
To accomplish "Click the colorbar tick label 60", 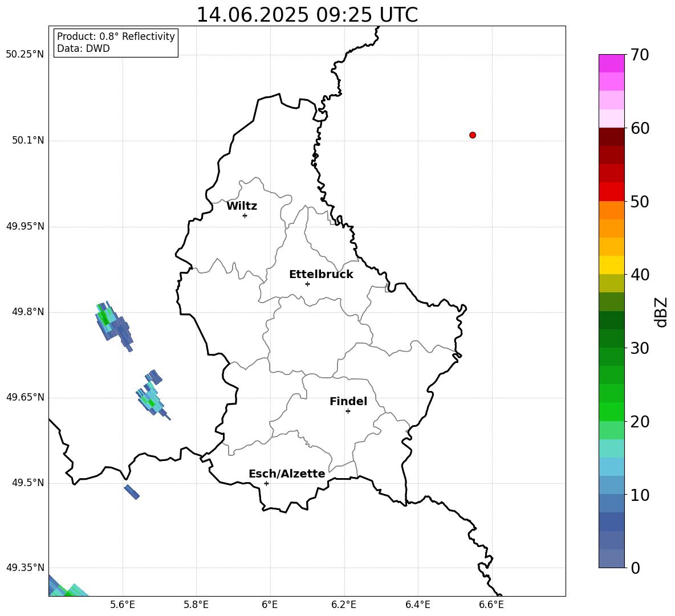I will tap(640, 128).
